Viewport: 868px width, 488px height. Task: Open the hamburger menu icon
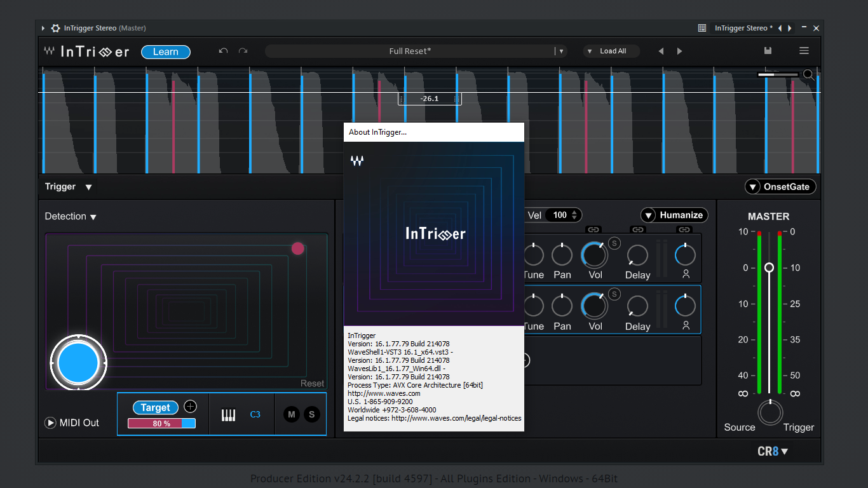(804, 51)
